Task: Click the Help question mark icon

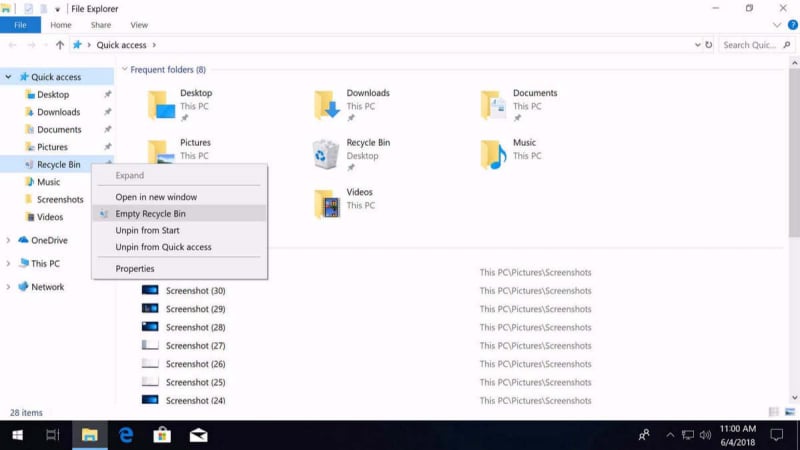Action: (792, 25)
